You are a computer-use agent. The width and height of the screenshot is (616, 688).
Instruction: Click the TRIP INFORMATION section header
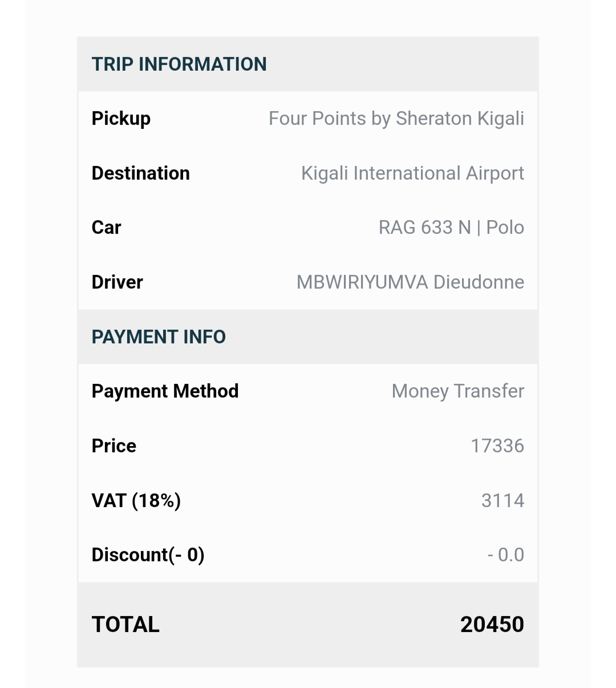point(179,64)
